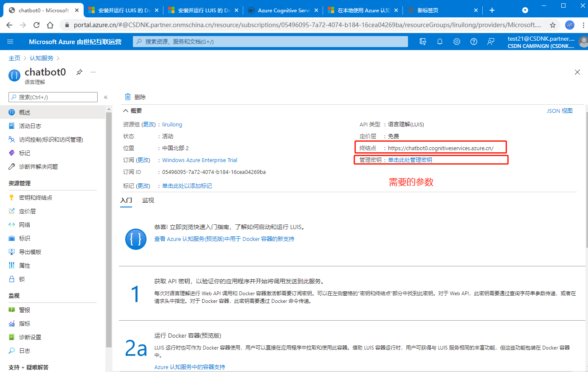Screen dimensions: 588x372
Task: Open Cloud Shell icon in top bar
Action: [x=423, y=42]
